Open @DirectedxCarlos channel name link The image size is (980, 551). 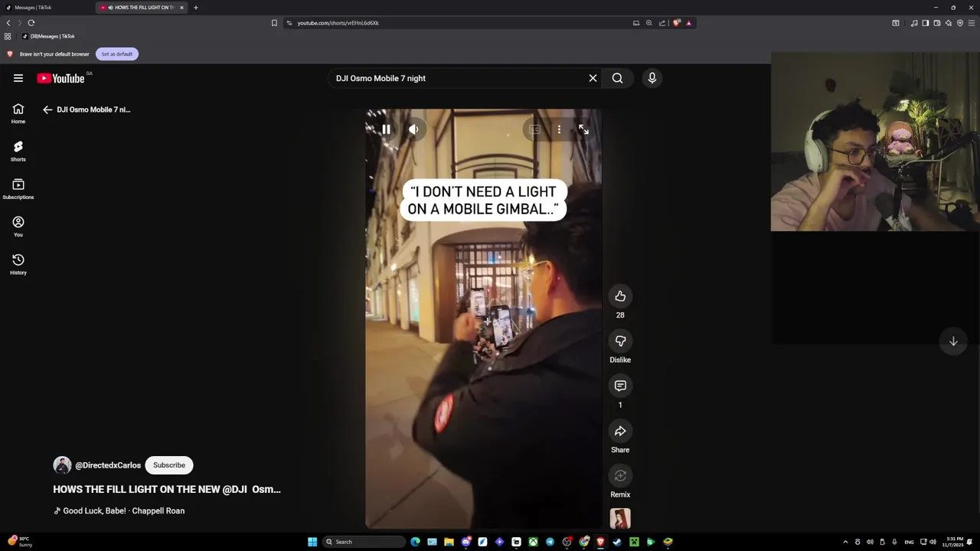(x=108, y=465)
